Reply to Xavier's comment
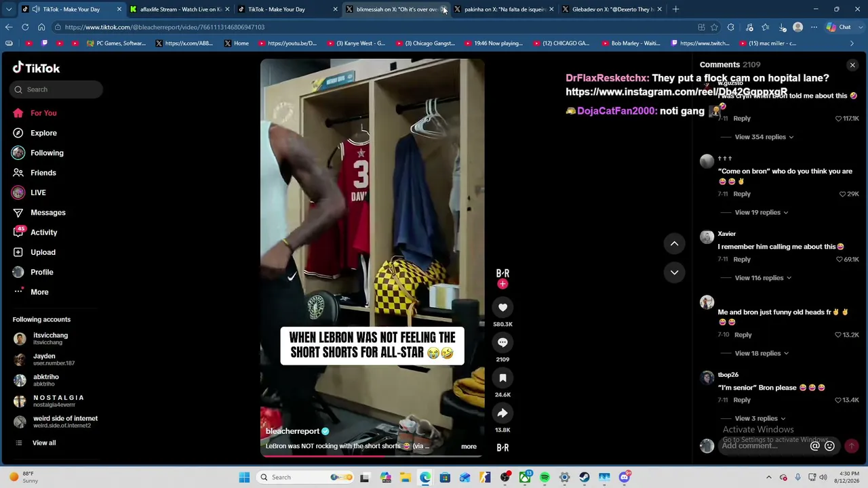This screenshot has width=868, height=488. (742, 260)
